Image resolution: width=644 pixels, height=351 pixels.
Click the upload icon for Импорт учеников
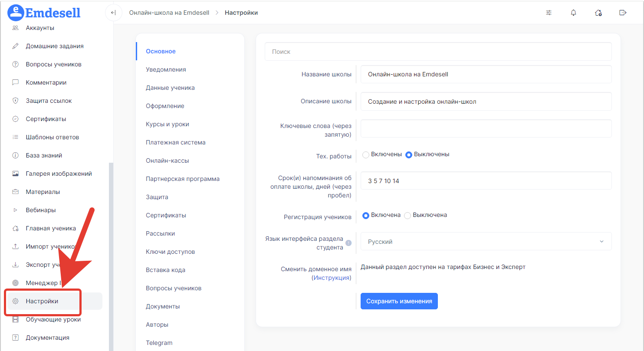16,246
